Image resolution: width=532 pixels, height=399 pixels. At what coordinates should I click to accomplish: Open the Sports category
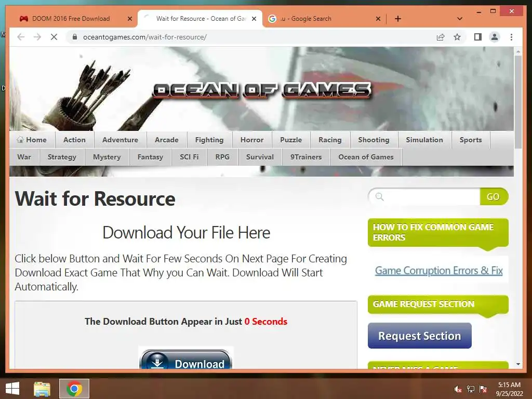(471, 140)
